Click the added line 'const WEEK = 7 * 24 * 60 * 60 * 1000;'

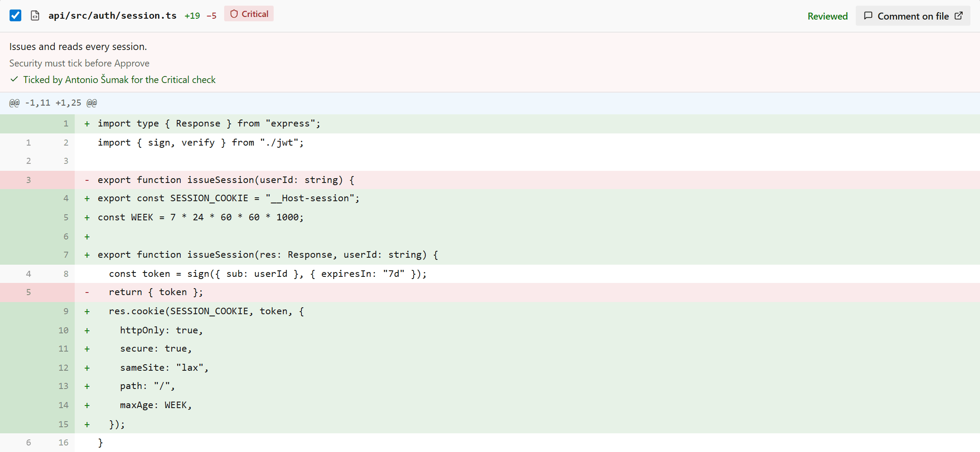[x=490, y=217]
